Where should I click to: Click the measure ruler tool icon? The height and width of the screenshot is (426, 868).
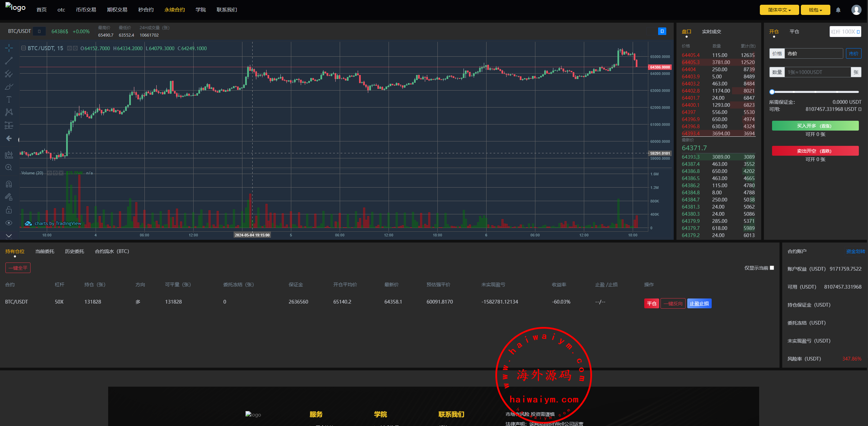9,155
